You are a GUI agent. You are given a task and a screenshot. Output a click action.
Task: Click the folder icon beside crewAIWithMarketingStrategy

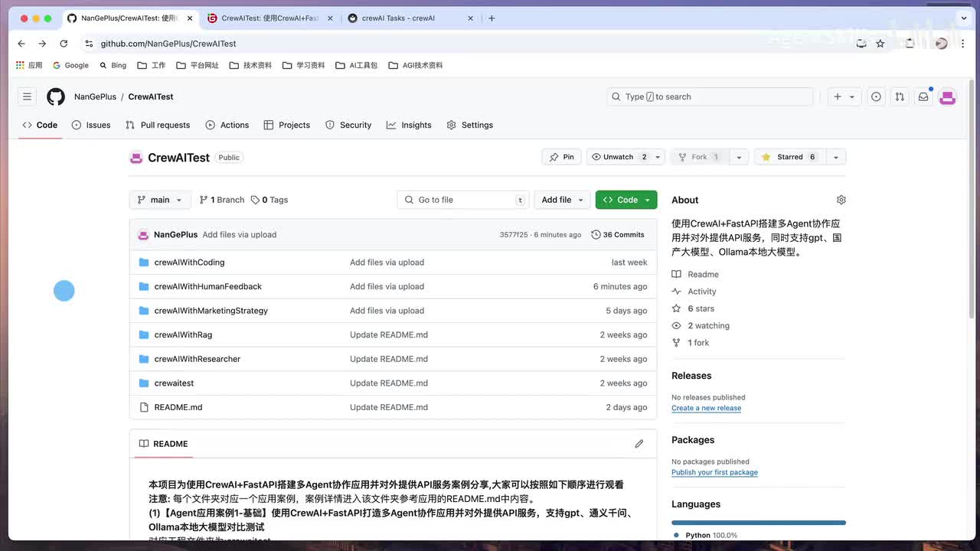143,311
